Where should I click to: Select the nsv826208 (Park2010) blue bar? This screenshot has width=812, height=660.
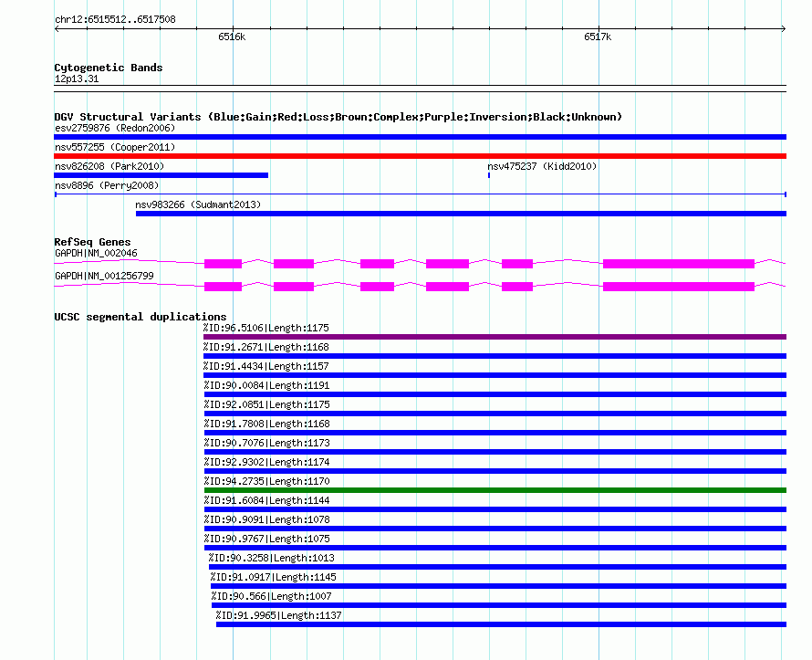[x=161, y=175]
